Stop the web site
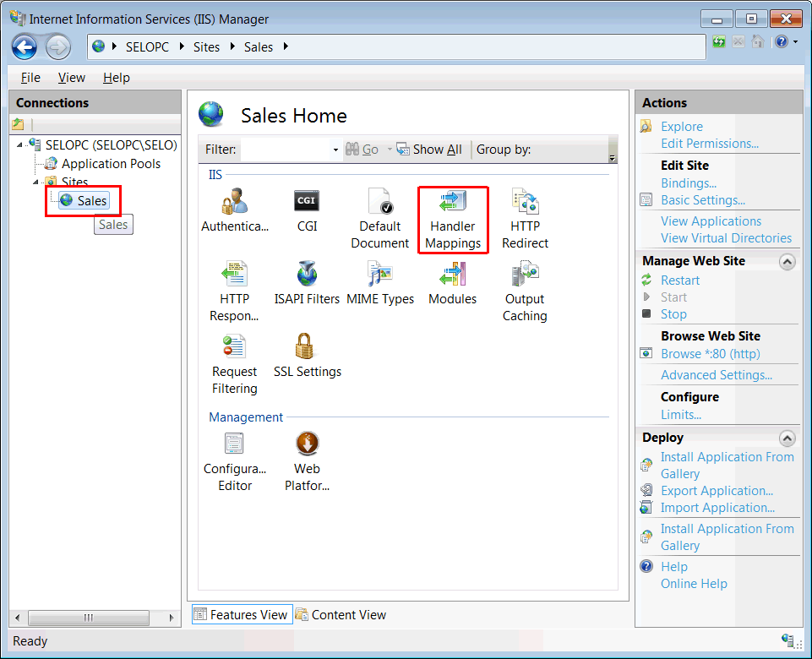Screen dimensions: 812x659 673,314
